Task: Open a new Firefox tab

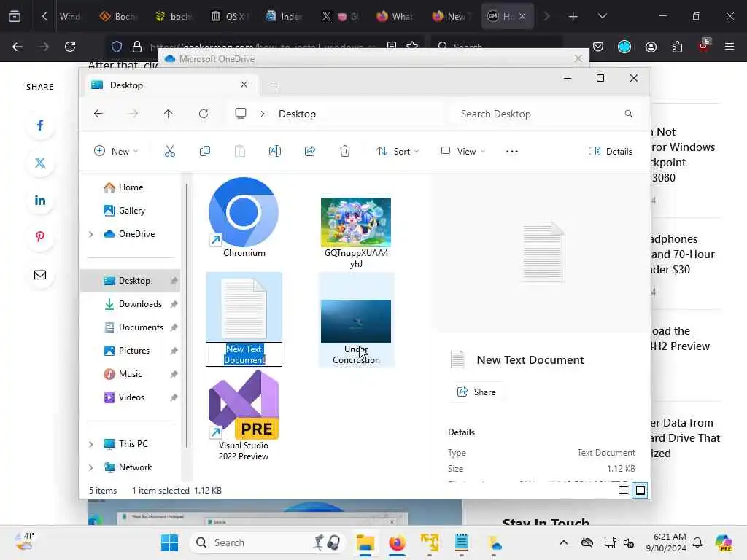Action: point(573,17)
